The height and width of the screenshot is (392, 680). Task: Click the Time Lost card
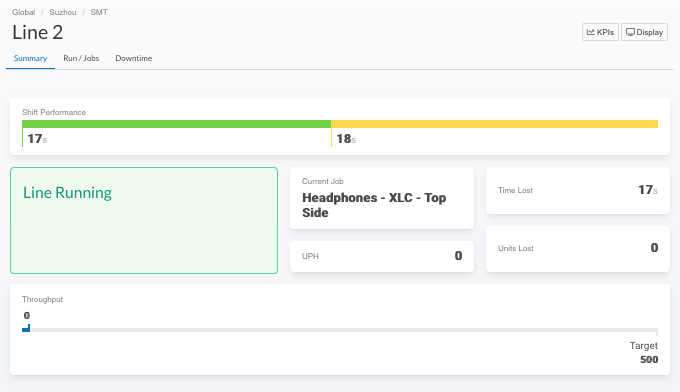tap(578, 190)
